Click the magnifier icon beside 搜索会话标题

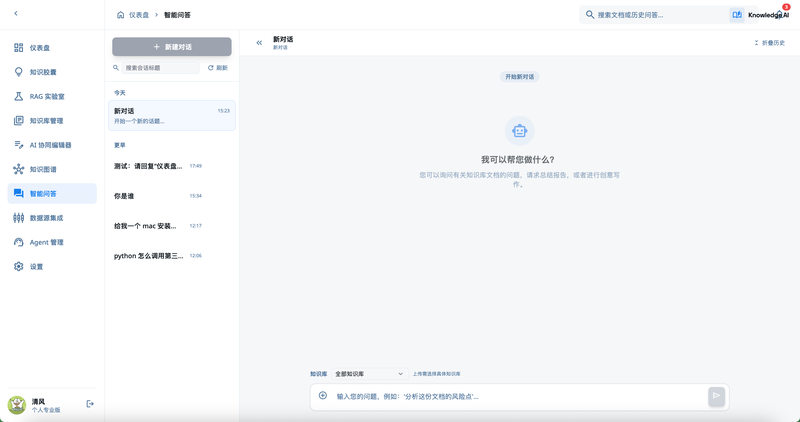click(x=116, y=67)
